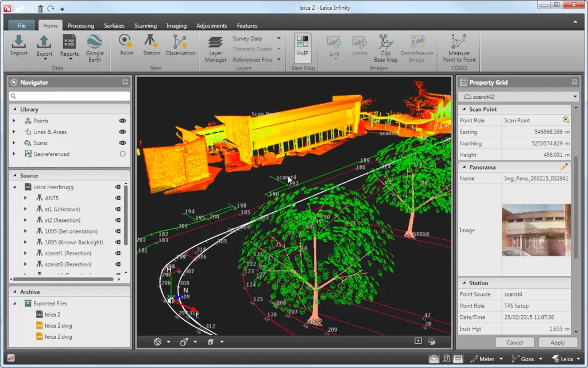The width and height of the screenshot is (588, 368).
Task: Open the scanst42 dropdown in Property Grid
Action: [x=575, y=97]
